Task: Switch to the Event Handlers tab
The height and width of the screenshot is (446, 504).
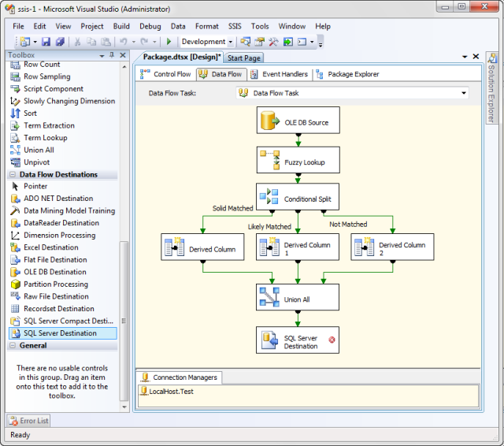Action: [x=279, y=74]
